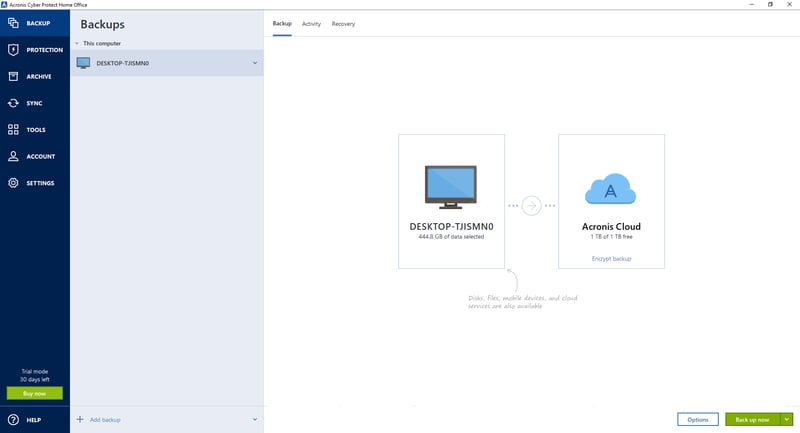
Task: Select the SETTINGS sidebar label
Action: (40, 183)
